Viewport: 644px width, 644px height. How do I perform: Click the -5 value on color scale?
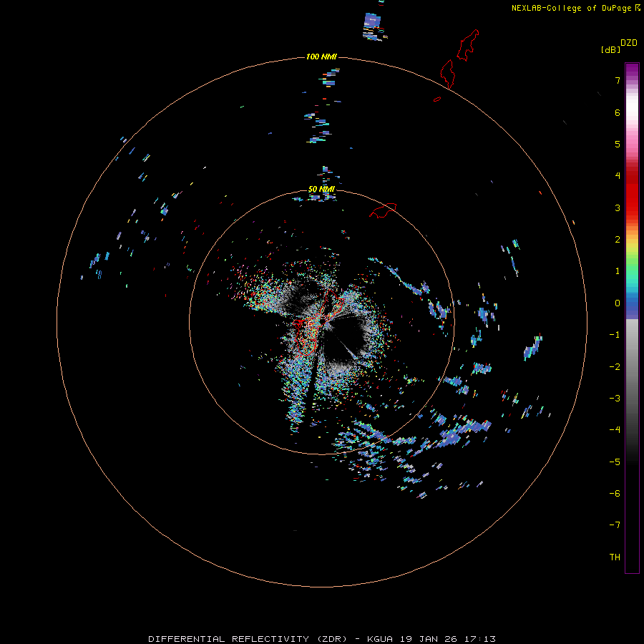pyautogui.click(x=615, y=462)
